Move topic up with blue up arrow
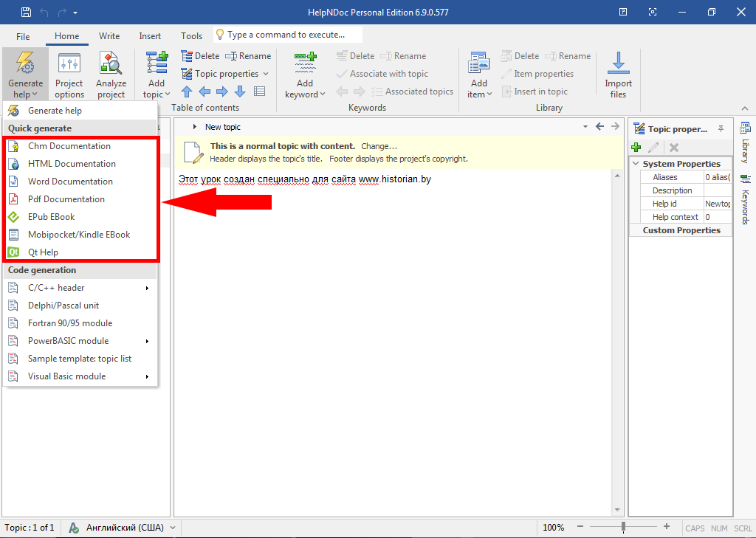 pyautogui.click(x=187, y=91)
